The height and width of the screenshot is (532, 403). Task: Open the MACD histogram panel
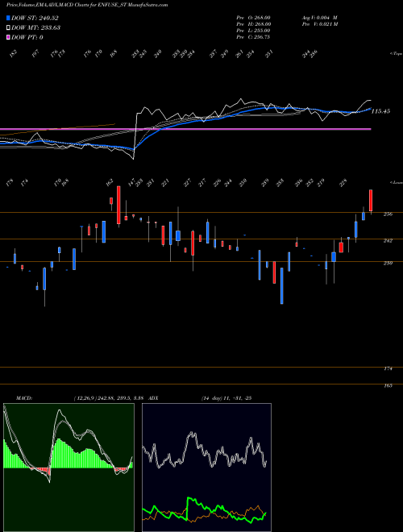(x=69, y=468)
